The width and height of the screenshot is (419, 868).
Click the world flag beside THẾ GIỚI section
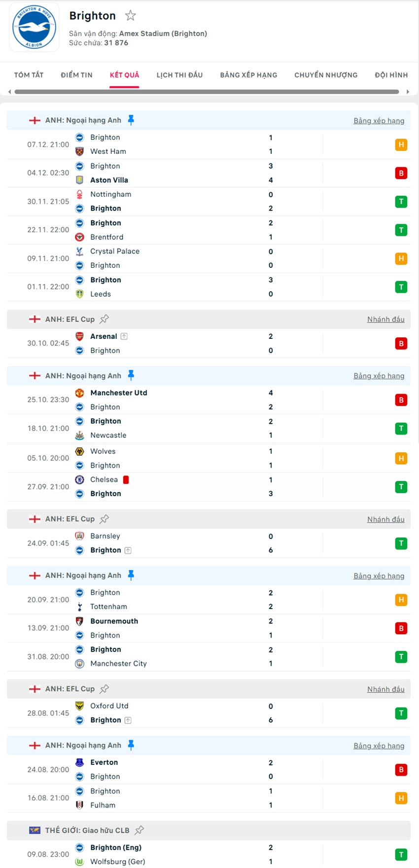point(35,830)
